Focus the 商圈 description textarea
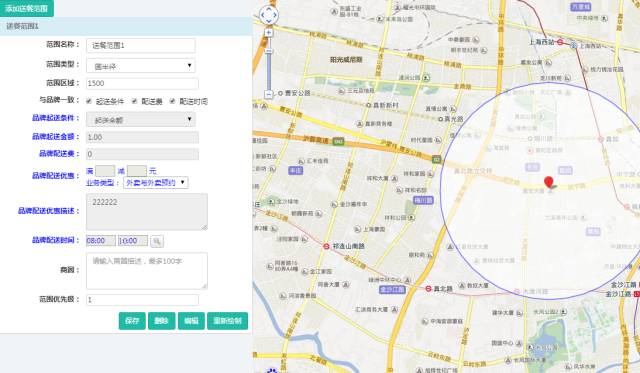The height and width of the screenshot is (373, 640). click(147, 271)
